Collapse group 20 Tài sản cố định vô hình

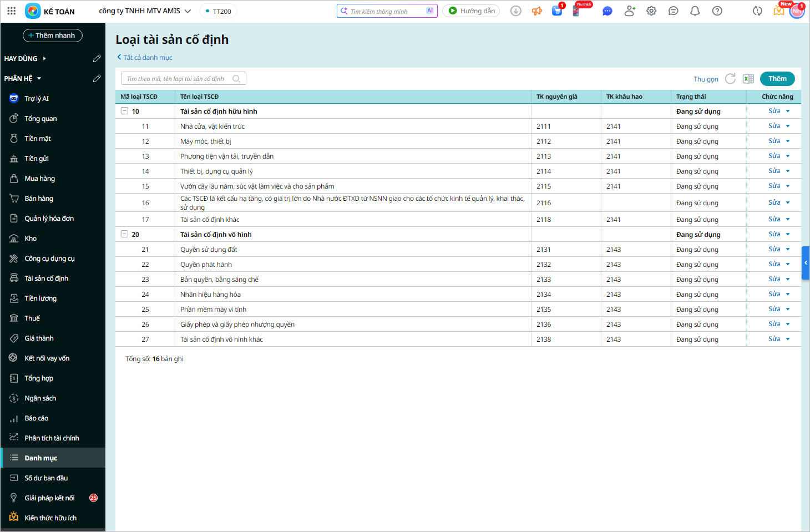click(x=125, y=234)
